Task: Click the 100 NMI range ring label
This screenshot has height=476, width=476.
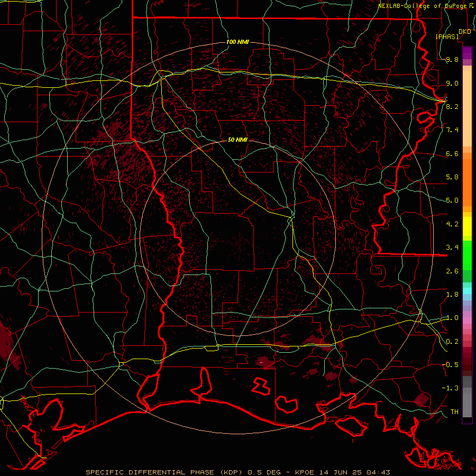Action: coord(237,42)
